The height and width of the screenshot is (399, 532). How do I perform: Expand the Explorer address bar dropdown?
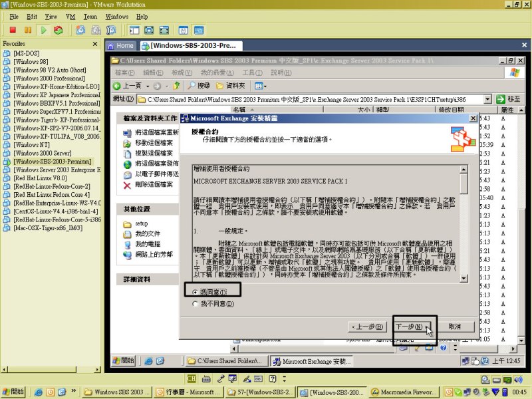coord(487,99)
